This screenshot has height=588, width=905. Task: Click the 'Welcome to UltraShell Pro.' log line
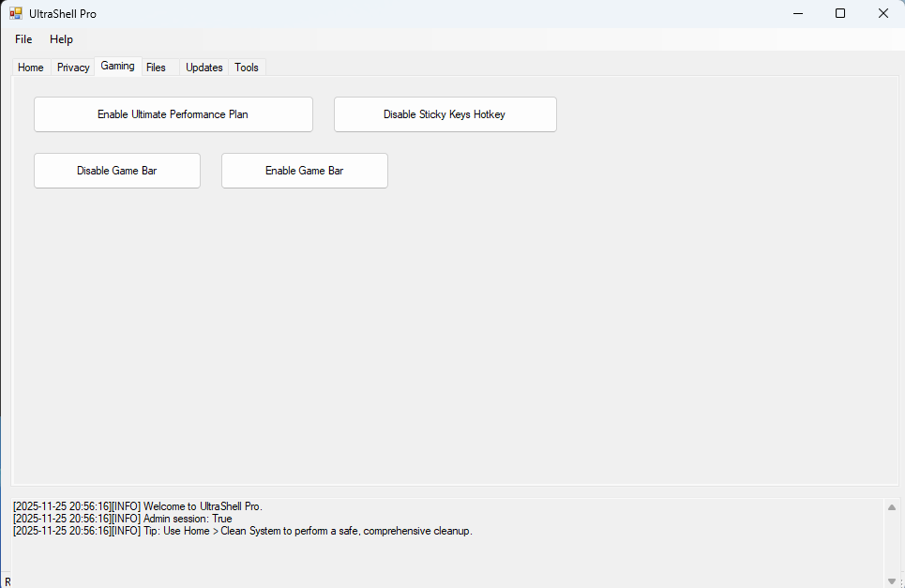138,506
